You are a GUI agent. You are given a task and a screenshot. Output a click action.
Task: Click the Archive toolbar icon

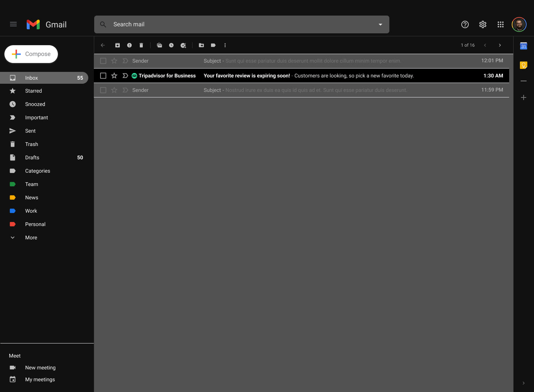(x=118, y=45)
